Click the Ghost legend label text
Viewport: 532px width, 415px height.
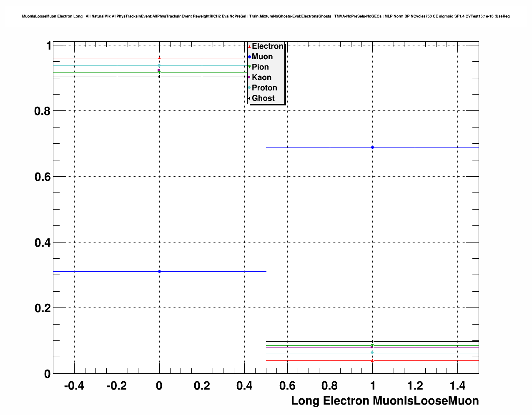263,98
